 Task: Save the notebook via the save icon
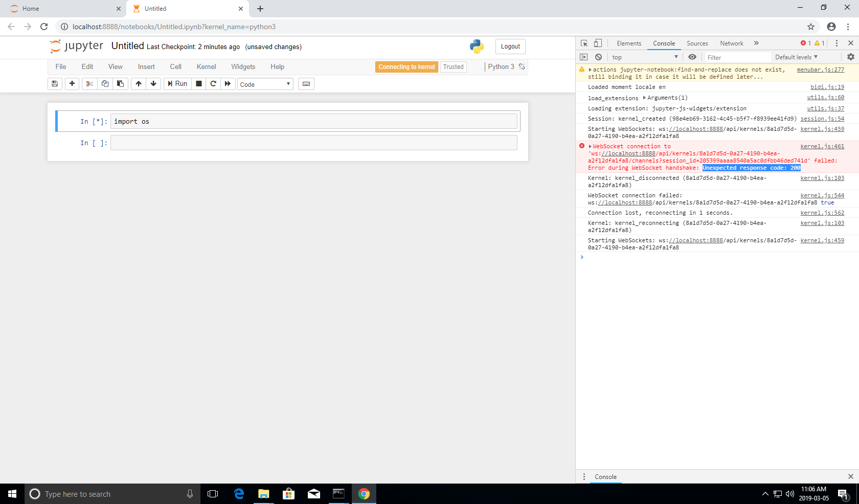pyautogui.click(x=55, y=83)
